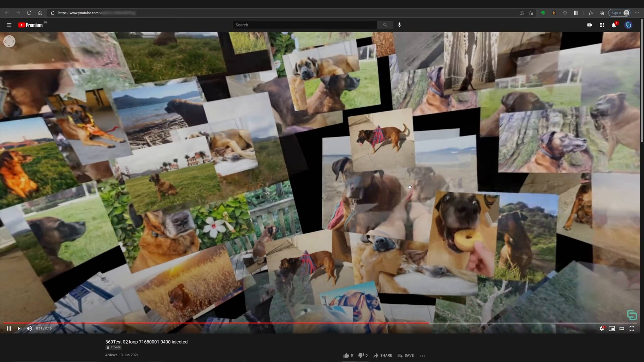The height and width of the screenshot is (362, 644).
Task: Open the more actions menu under the video
Action: (x=422, y=355)
